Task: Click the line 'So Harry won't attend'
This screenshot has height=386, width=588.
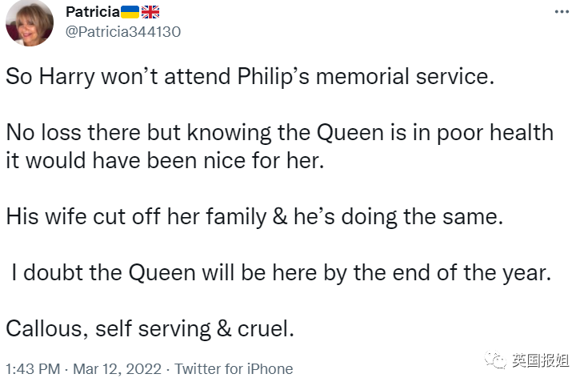Action: 250,77
